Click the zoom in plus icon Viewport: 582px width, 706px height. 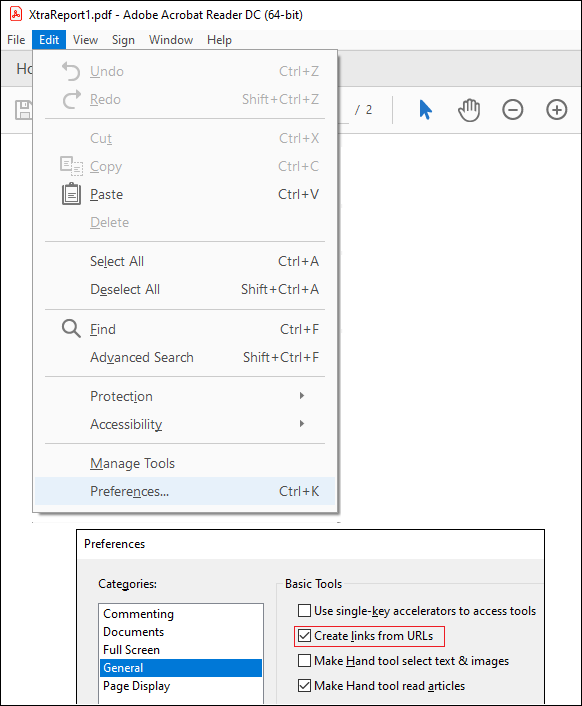tap(556, 110)
